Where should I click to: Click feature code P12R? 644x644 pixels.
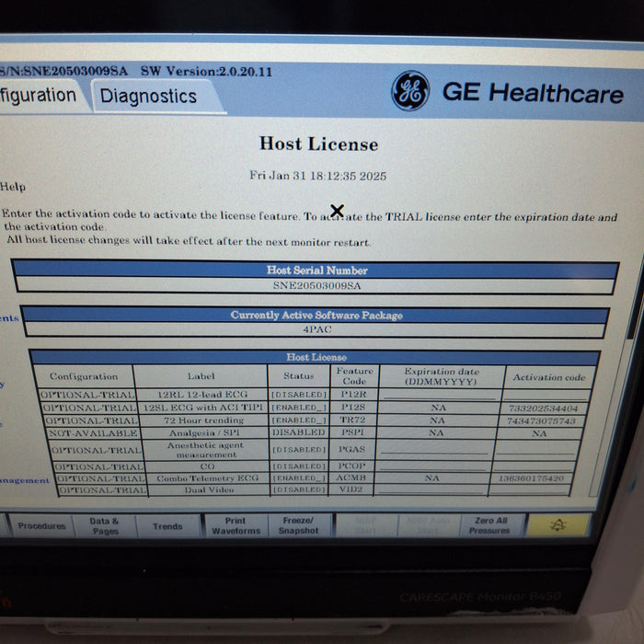353,395
